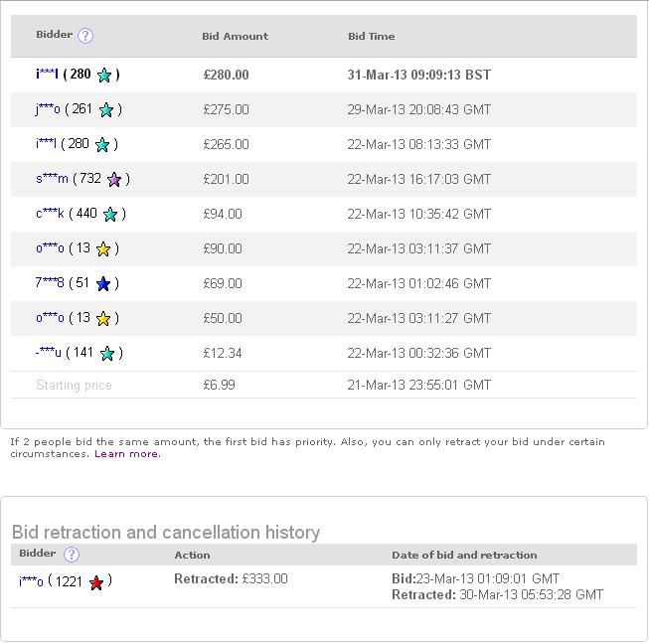Image resolution: width=649 pixels, height=644 pixels.
Task: Click the help icon in retraction history header
Action: [71, 555]
